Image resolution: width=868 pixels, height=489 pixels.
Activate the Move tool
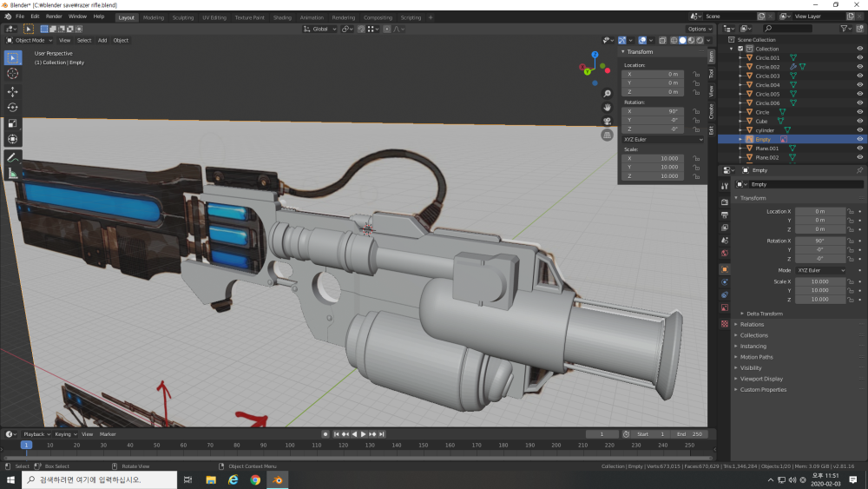tap(13, 91)
